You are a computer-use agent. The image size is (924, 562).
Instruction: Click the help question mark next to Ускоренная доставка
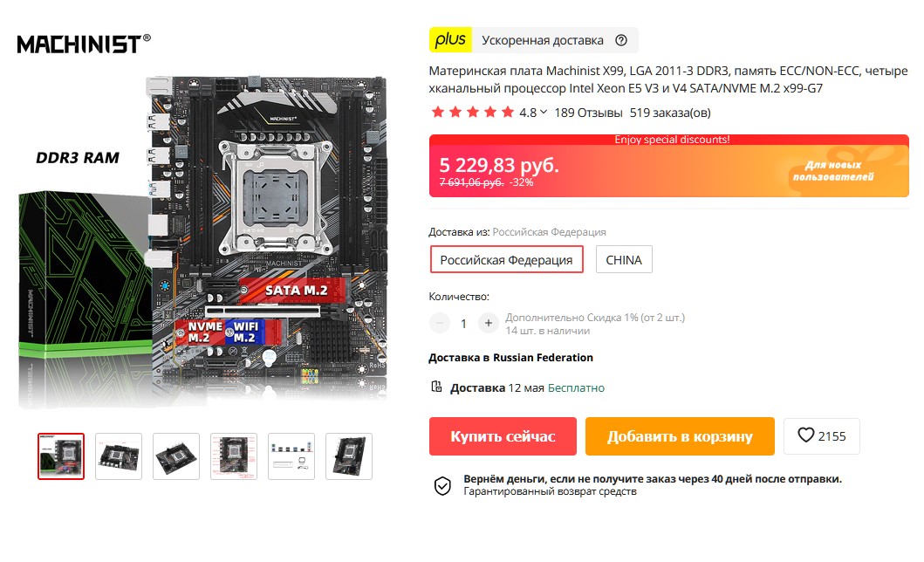(x=621, y=40)
